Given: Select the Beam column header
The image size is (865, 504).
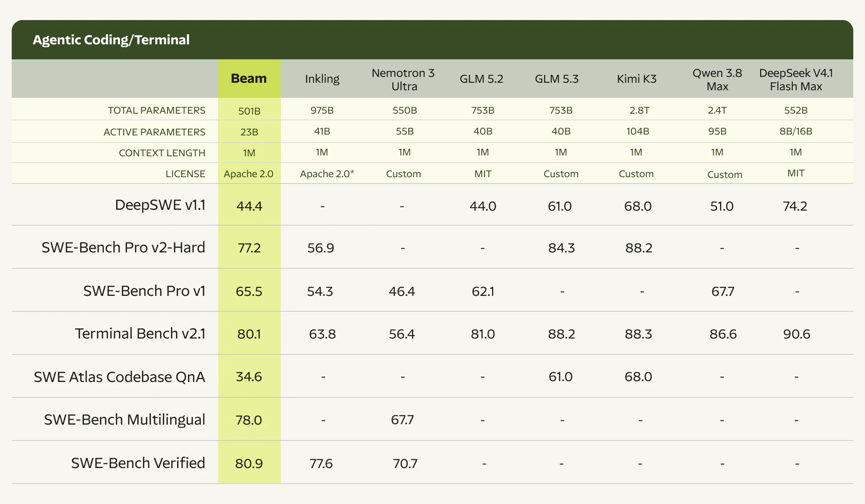Looking at the screenshot, I should 249,78.
